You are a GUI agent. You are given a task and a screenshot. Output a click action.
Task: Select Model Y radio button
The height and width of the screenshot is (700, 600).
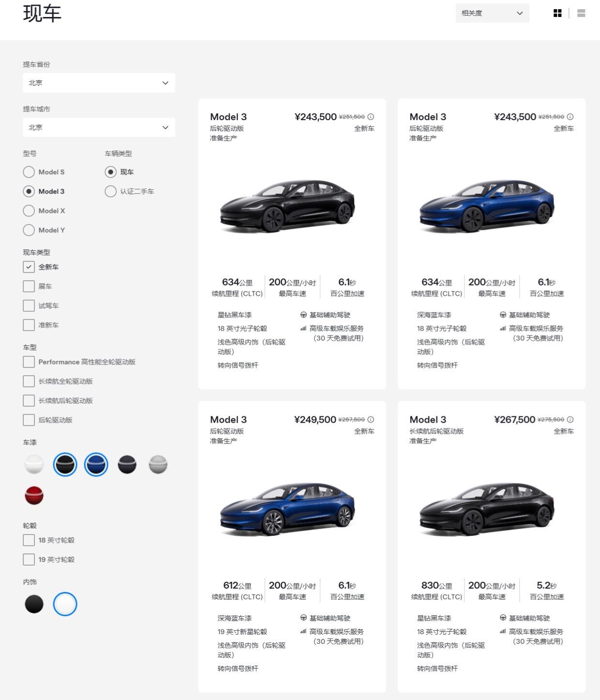point(29,230)
